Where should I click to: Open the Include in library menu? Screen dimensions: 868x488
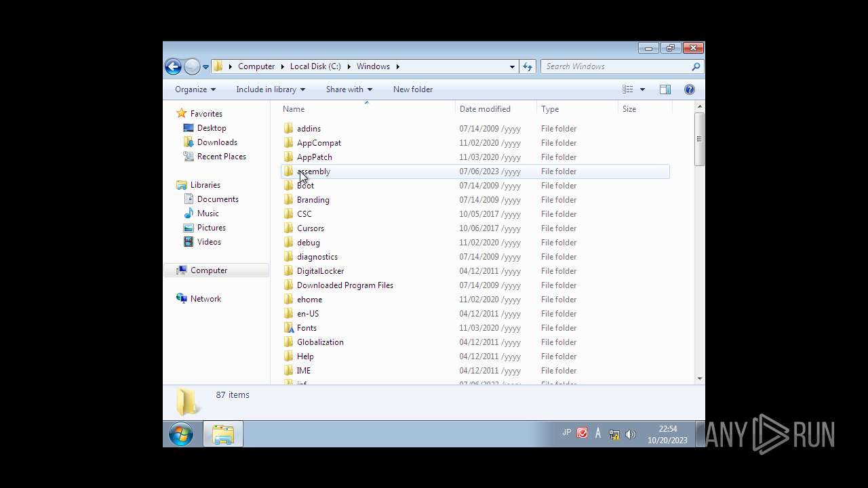pyautogui.click(x=271, y=89)
